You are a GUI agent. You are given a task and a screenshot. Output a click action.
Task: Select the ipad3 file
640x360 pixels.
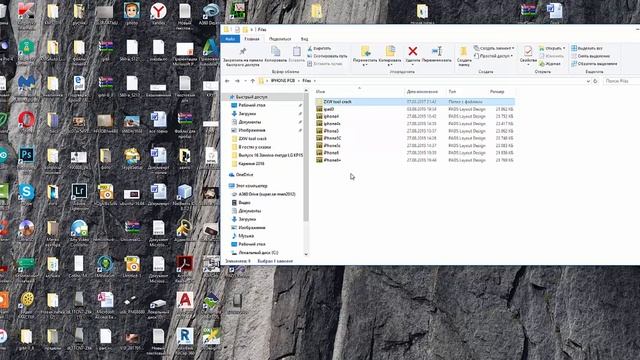(x=415, y=109)
